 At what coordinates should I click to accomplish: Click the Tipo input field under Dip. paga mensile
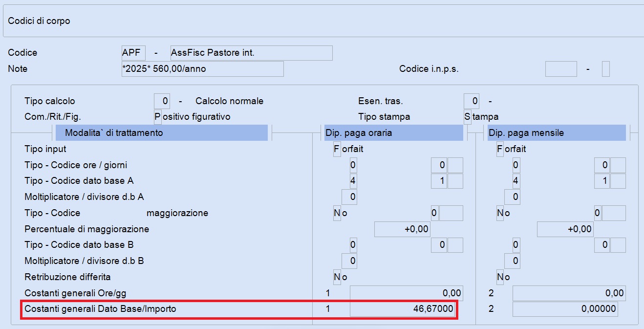click(499, 149)
